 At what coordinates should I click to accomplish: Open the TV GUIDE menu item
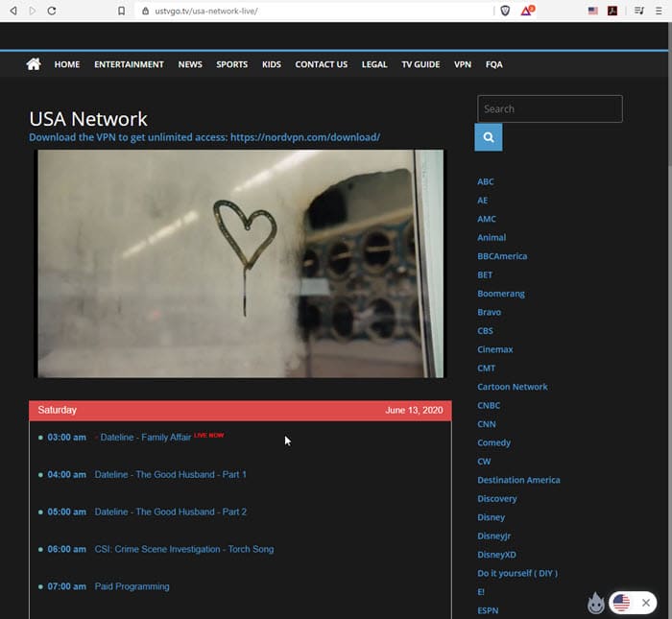tap(420, 64)
